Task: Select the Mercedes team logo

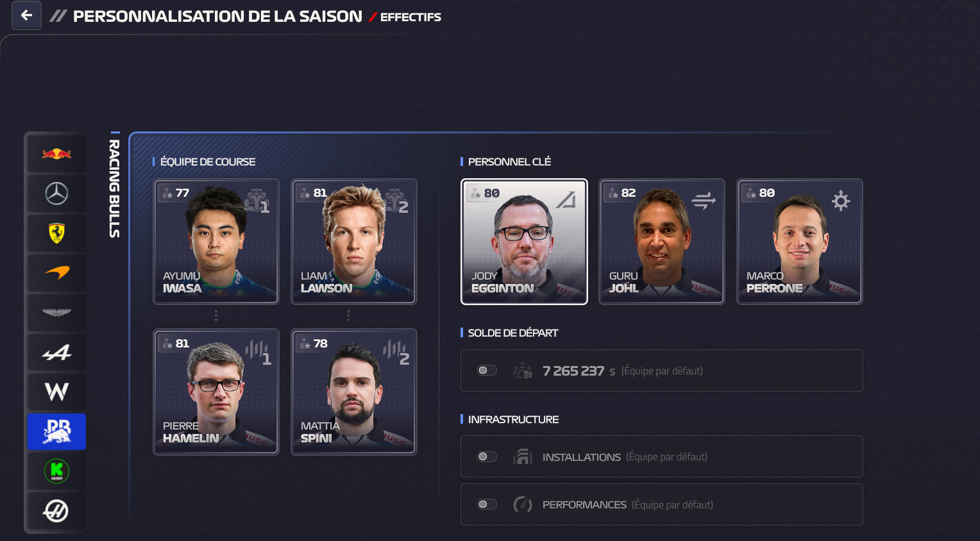Action: (x=56, y=194)
